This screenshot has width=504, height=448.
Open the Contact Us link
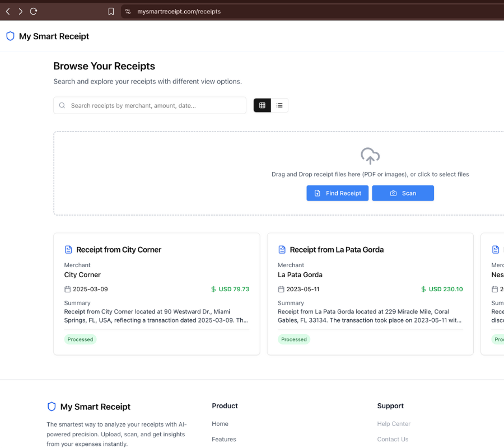393,440
